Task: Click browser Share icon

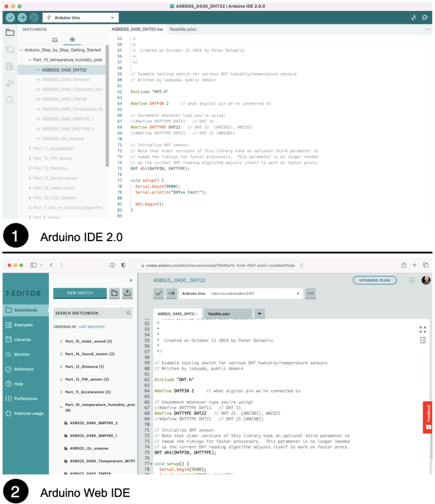Action: tap(404, 265)
